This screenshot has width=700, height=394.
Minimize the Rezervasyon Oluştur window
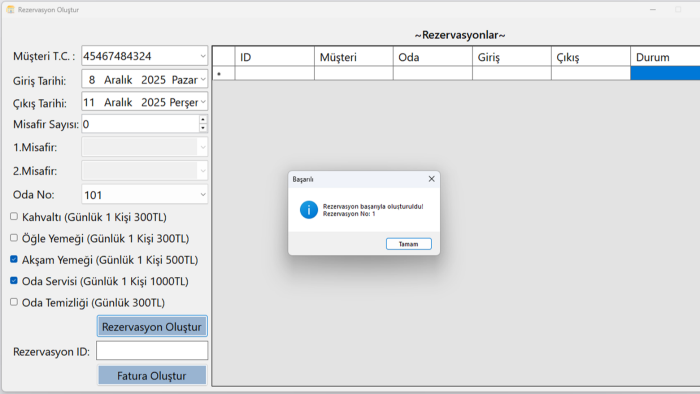coord(653,9)
